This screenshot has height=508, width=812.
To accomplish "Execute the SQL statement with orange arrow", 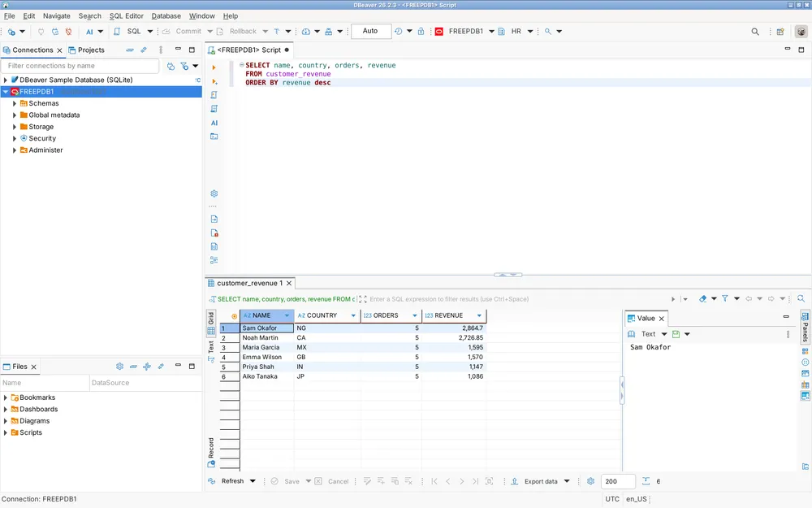I will [214, 67].
